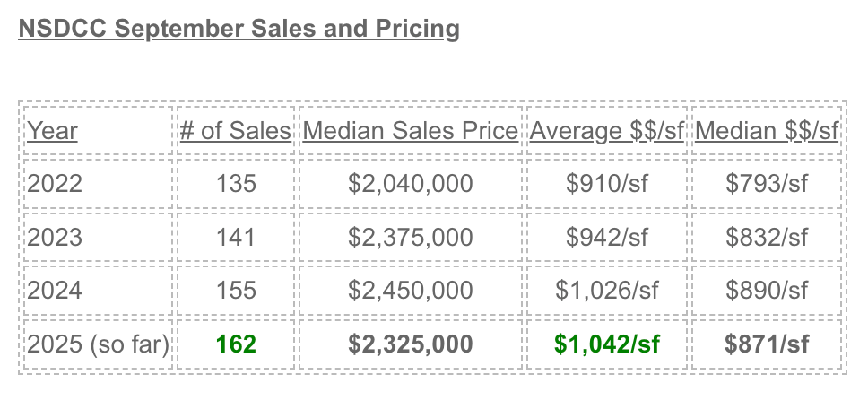
Task: Select the 2024 year cell
Action: 55,291
